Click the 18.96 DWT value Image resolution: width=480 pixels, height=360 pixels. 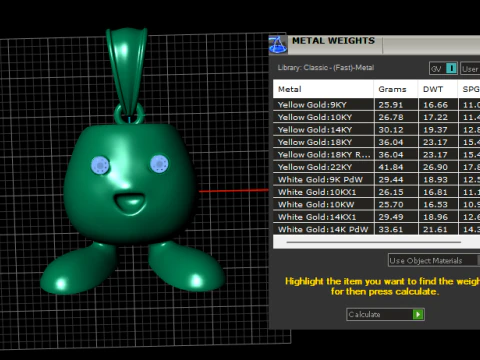tap(435, 217)
